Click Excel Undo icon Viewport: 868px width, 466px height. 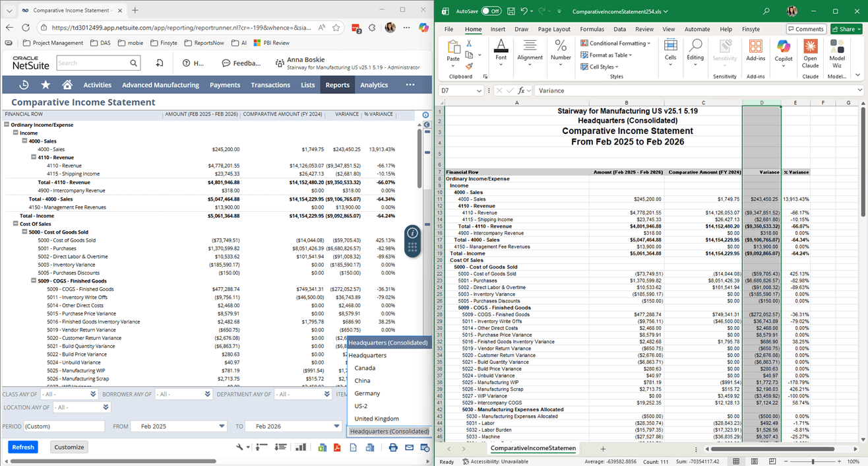point(524,11)
